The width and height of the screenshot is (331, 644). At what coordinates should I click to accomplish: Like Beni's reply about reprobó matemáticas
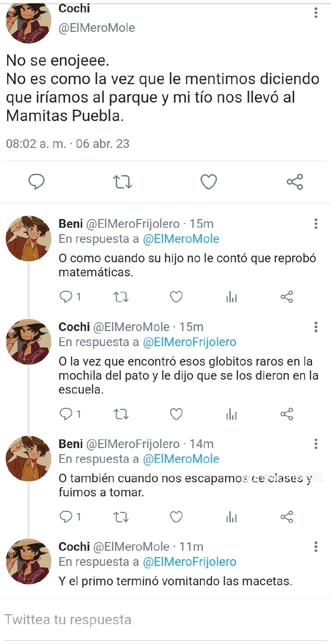pos(176,297)
